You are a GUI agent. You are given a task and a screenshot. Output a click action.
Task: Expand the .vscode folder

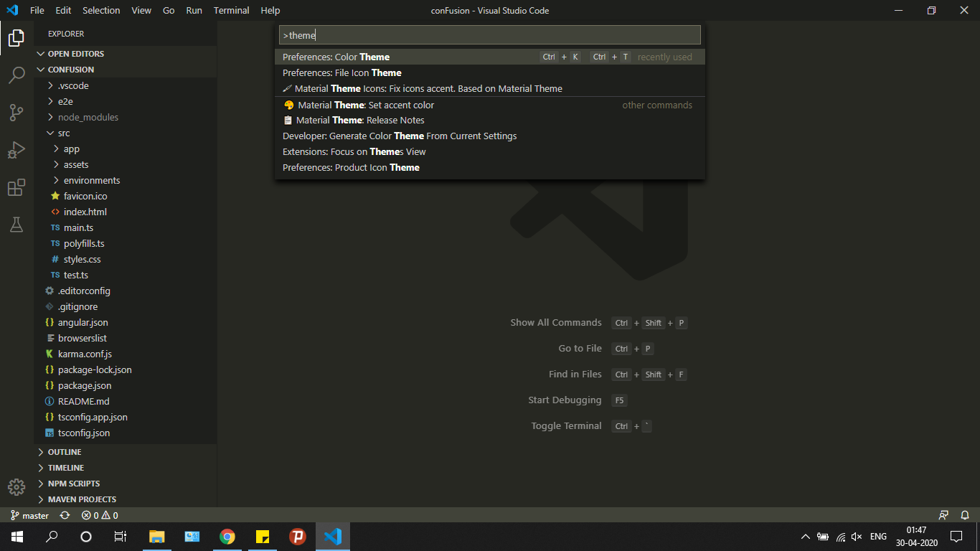point(126,85)
